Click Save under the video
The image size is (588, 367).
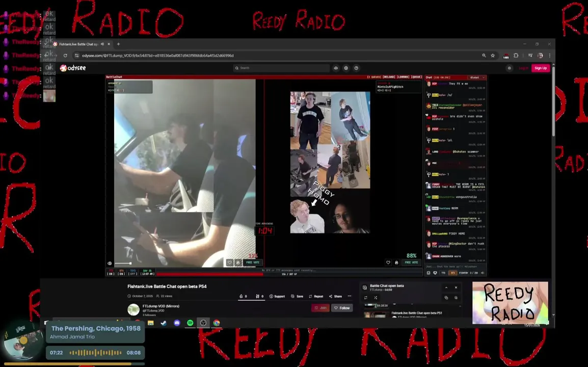point(297,296)
